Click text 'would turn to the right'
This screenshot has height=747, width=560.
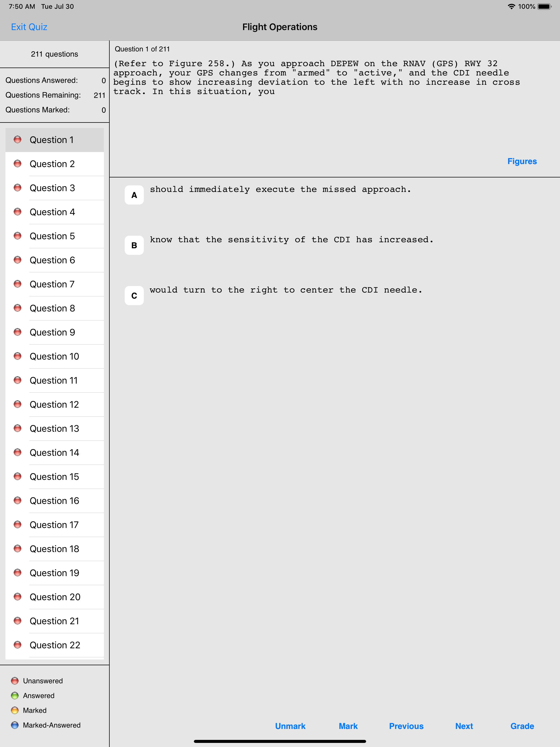[x=214, y=290]
